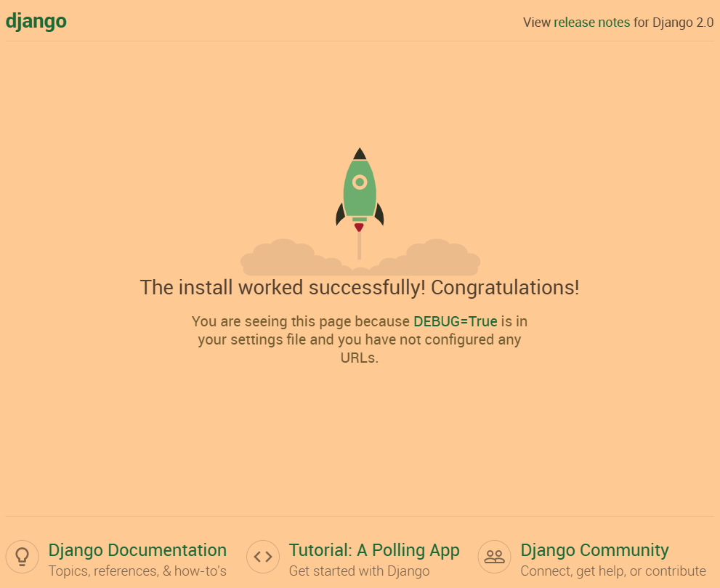Click 'Get started with Django' text
Image resolution: width=720 pixels, height=588 pixels.
[x=359, y=571]
